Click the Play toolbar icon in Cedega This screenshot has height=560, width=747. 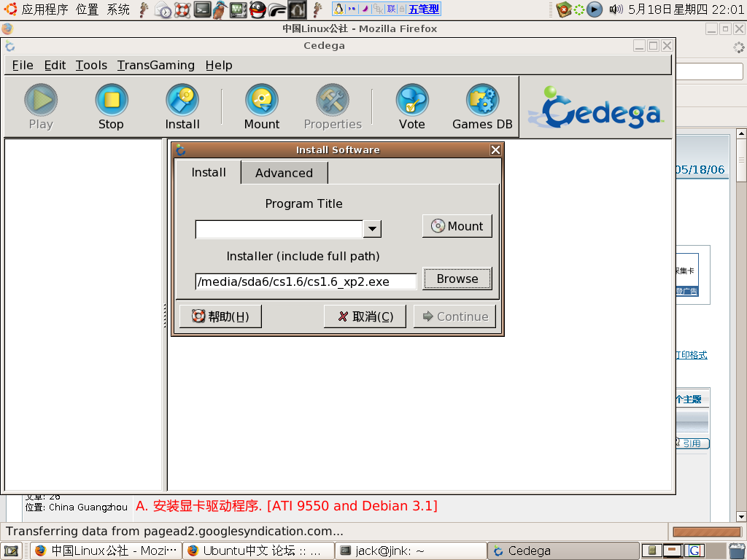tap(41, 100)
